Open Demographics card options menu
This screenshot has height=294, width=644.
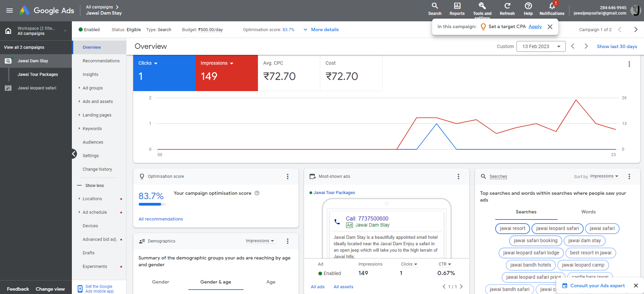[287, 241]
